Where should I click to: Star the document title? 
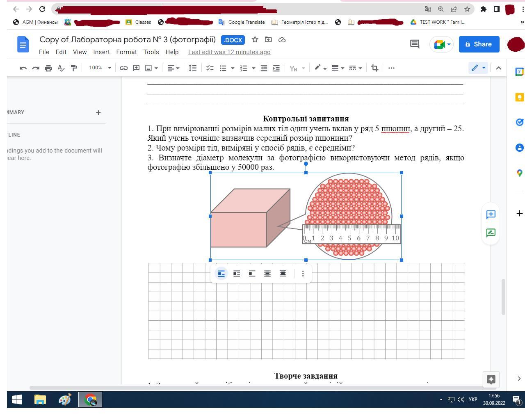pyautogui.click(x=255, y=40)
